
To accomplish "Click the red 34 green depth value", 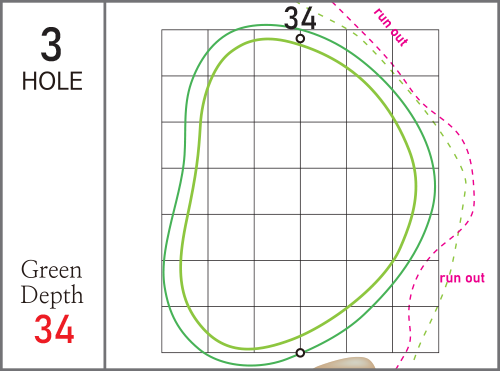I will [x=54, y=329].
